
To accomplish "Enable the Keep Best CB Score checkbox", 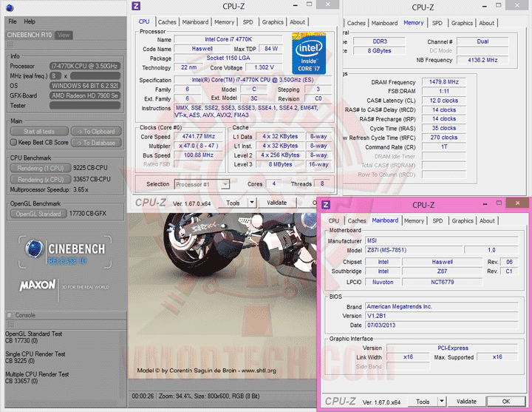I will (x=13, y=142).
